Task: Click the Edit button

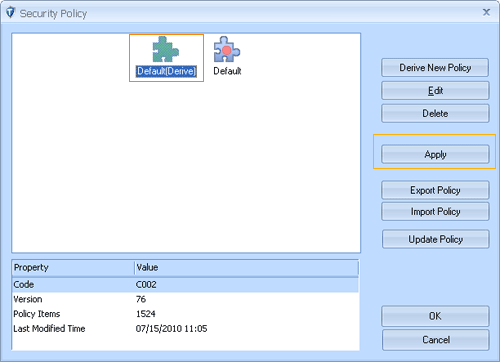Action: pyautogui.click(x=435, y=91)
